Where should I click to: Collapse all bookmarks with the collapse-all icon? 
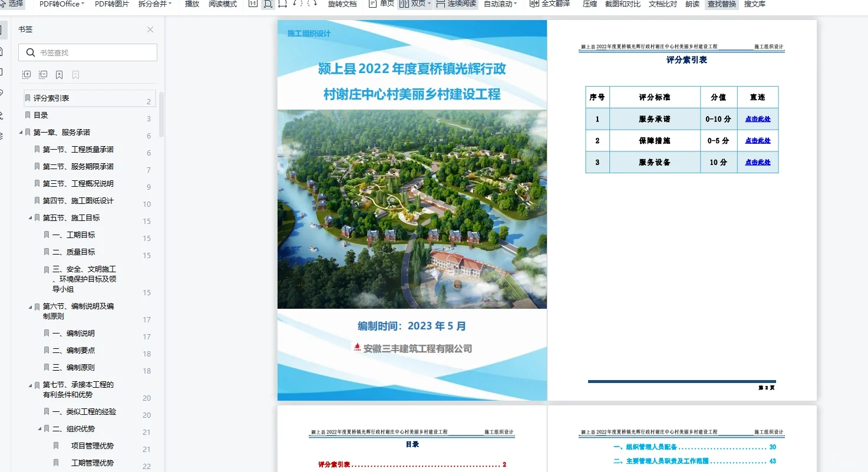pyautogui.click(x=42, y=74)
